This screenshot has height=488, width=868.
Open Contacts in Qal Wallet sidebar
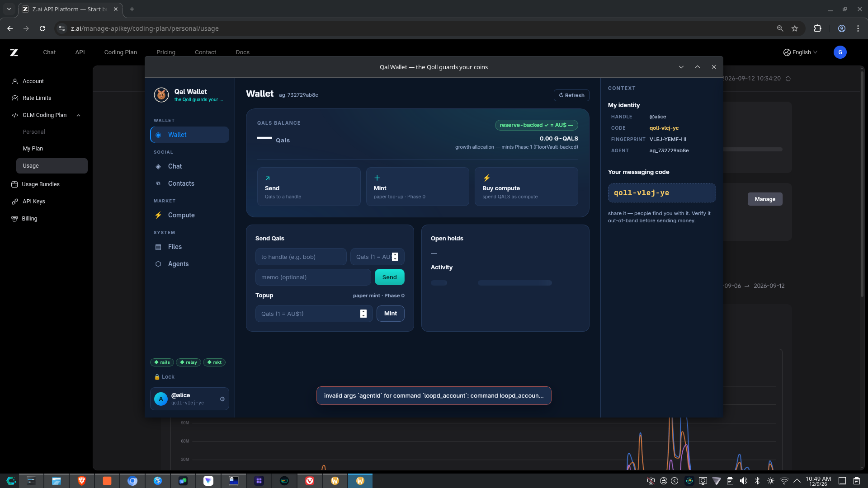(x=189, y=183)
